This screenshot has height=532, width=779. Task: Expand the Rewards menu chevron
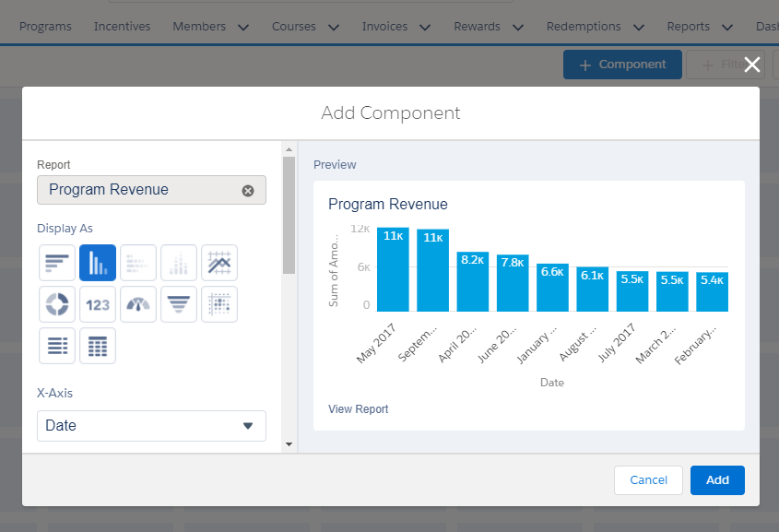click(518, 28)
